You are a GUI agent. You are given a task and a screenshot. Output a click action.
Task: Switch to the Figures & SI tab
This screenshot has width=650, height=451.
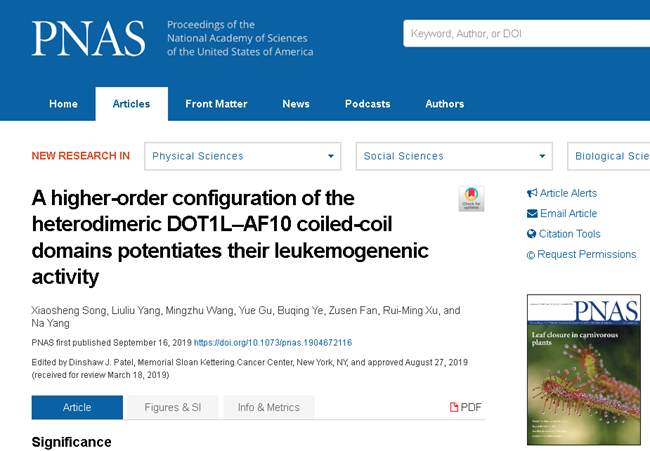(172, 407)
